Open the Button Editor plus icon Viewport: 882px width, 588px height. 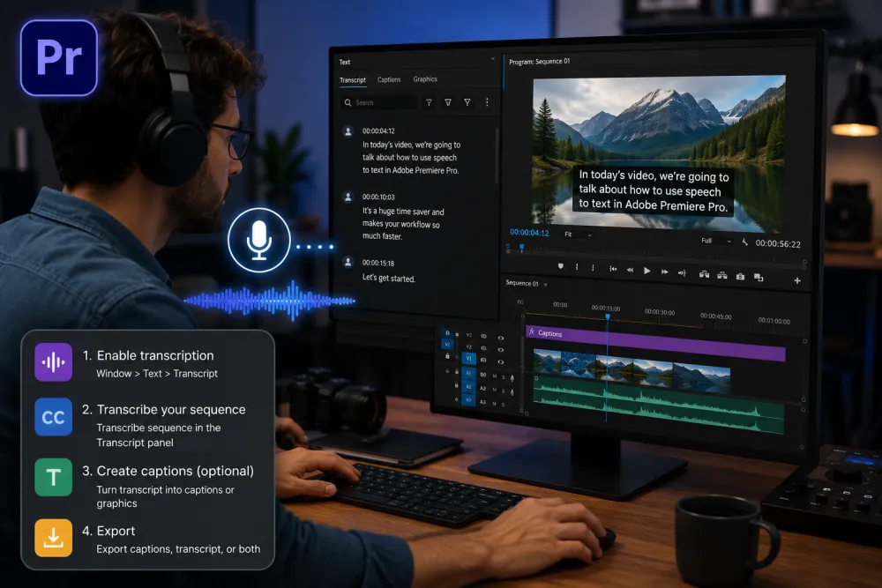click(797, 280)
